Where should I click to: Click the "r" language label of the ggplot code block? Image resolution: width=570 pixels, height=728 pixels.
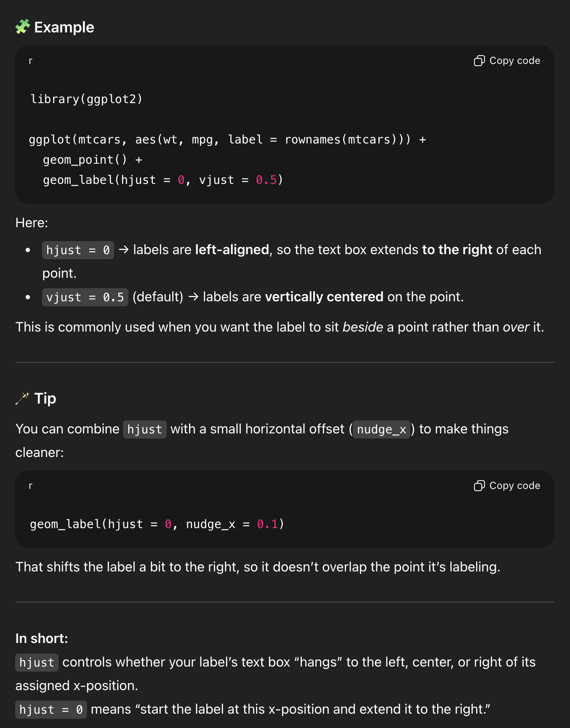point(30,61)
